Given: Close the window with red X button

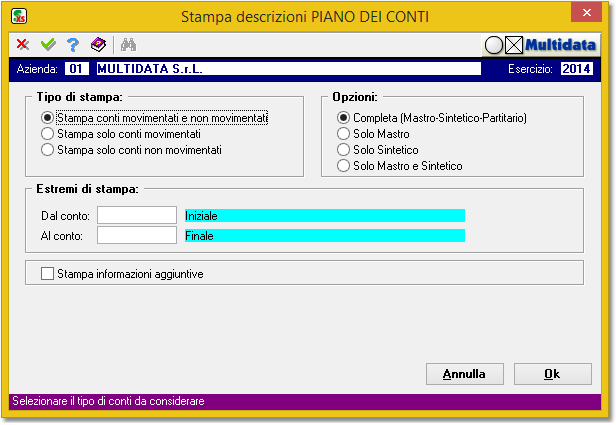Looking at the screenshot, I should pos(587,13).
